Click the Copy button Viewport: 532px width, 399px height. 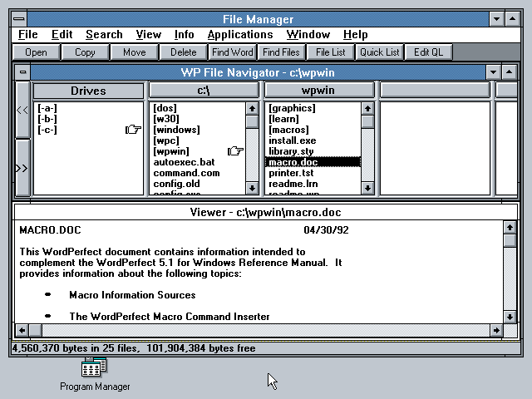point(85,52)
